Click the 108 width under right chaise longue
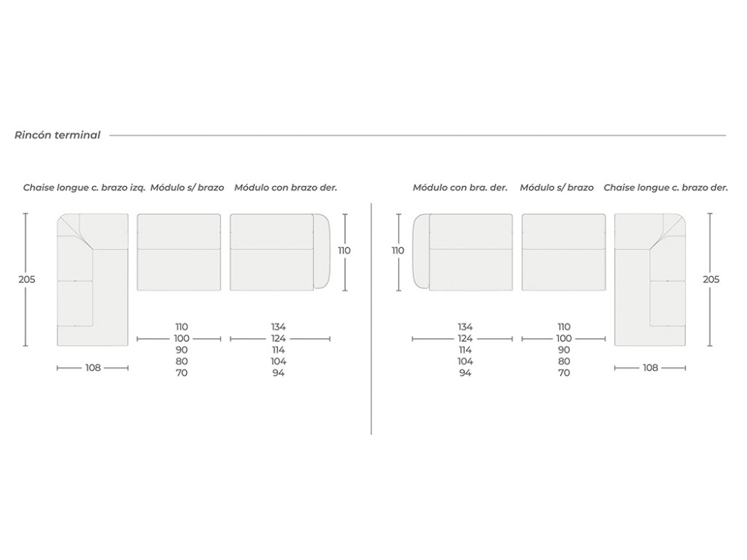The height and width of the screenshot is (560, 747). point(650,368)
